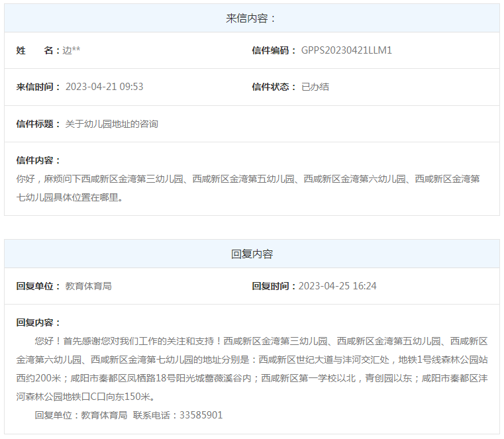Click the 信件状态 label
504x439 pixels.
click(x=274, y=87)
